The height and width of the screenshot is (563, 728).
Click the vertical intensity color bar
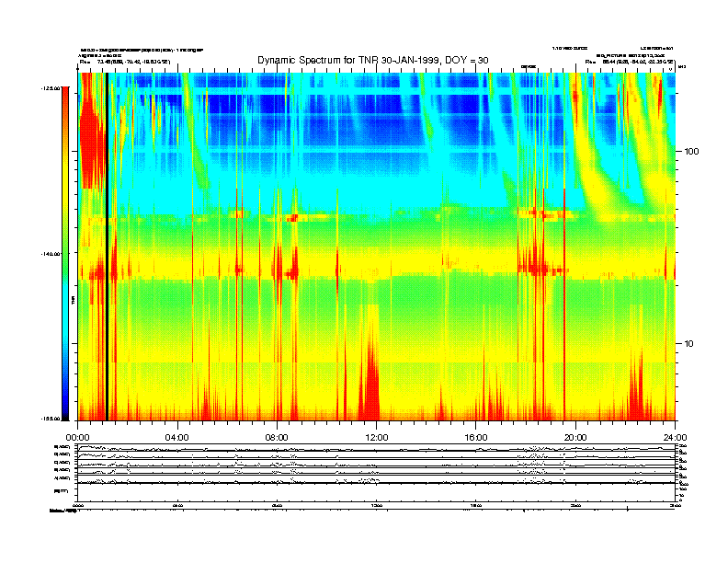(x=65, y=253)
